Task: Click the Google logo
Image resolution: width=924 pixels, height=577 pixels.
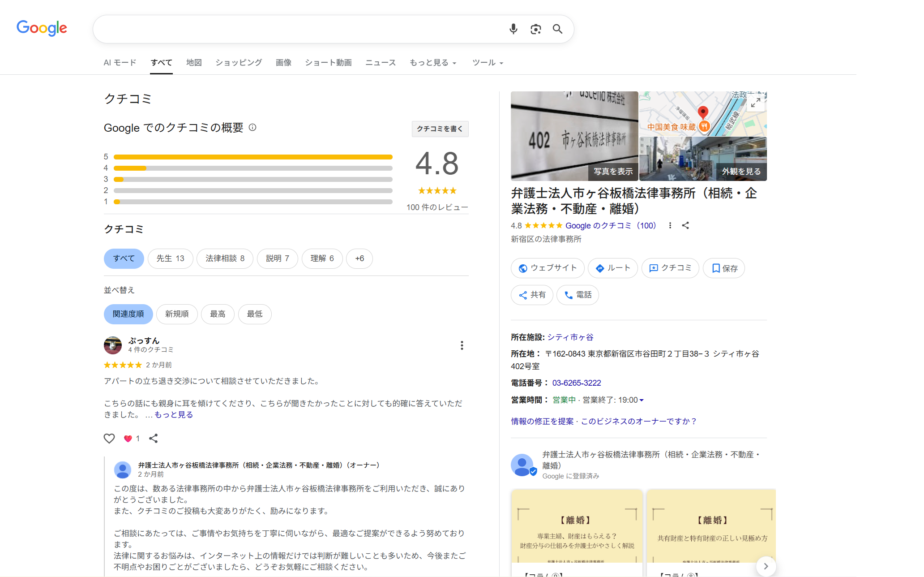Action: click(x=42, y=28)
